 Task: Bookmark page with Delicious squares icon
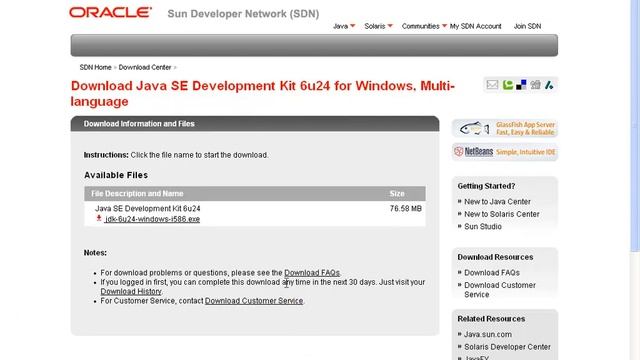(x=521, y=85)
